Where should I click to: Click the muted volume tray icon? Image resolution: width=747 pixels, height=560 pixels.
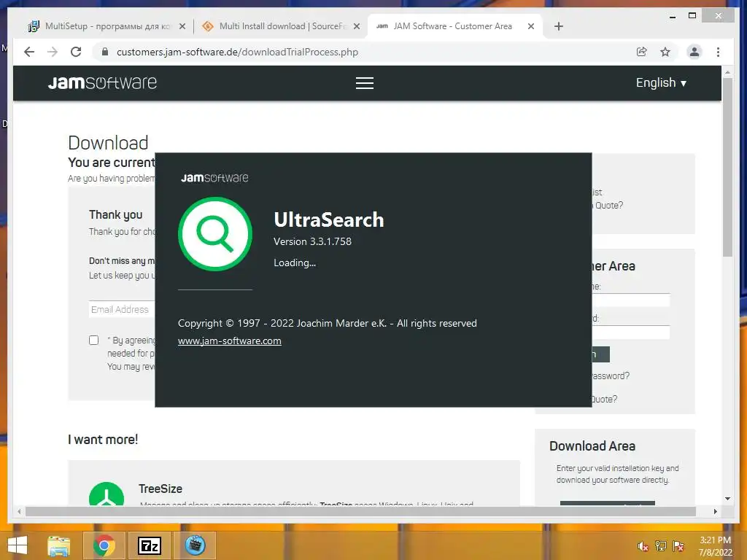pyautogui.click(x=643, y=546)
